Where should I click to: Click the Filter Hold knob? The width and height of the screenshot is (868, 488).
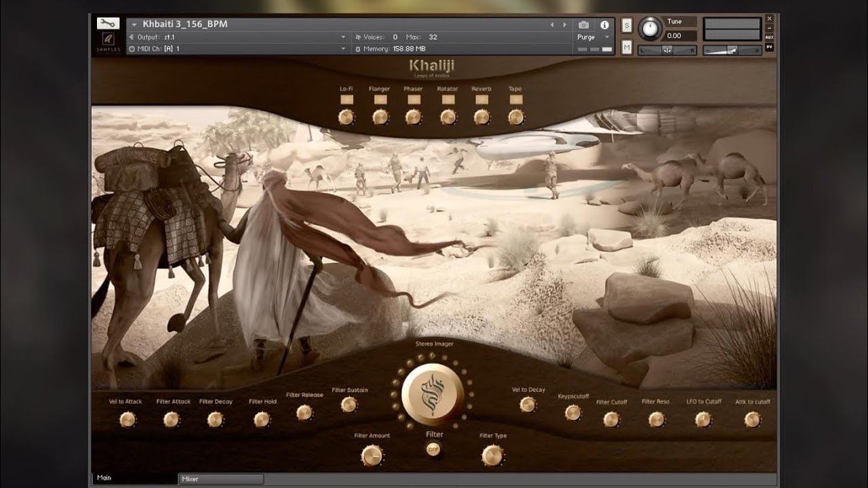coord(262,420)
